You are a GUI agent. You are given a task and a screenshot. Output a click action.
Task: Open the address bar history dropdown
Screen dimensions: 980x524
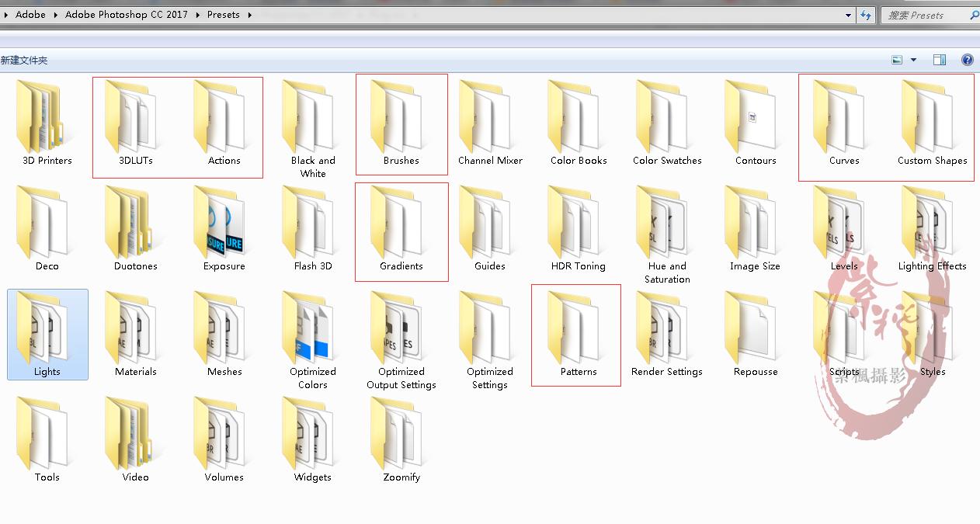(848, 15)
